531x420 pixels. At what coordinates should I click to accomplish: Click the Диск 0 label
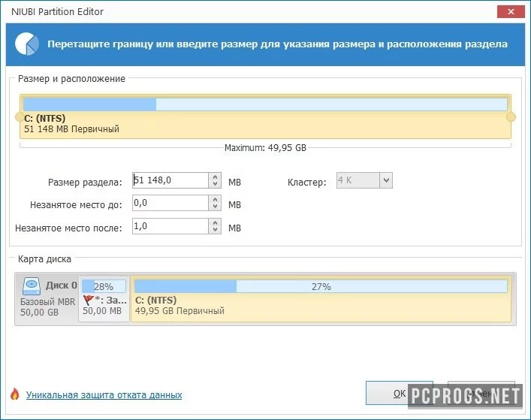62,286
